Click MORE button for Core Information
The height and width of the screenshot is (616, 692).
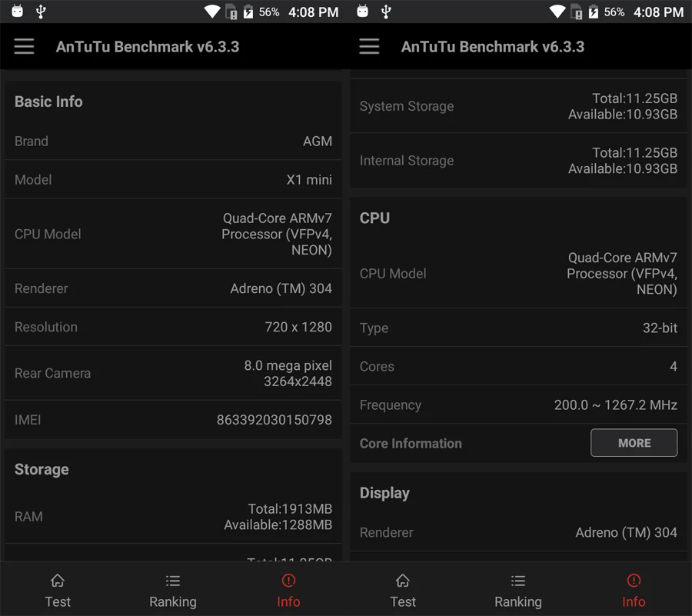tap(634, 443)
